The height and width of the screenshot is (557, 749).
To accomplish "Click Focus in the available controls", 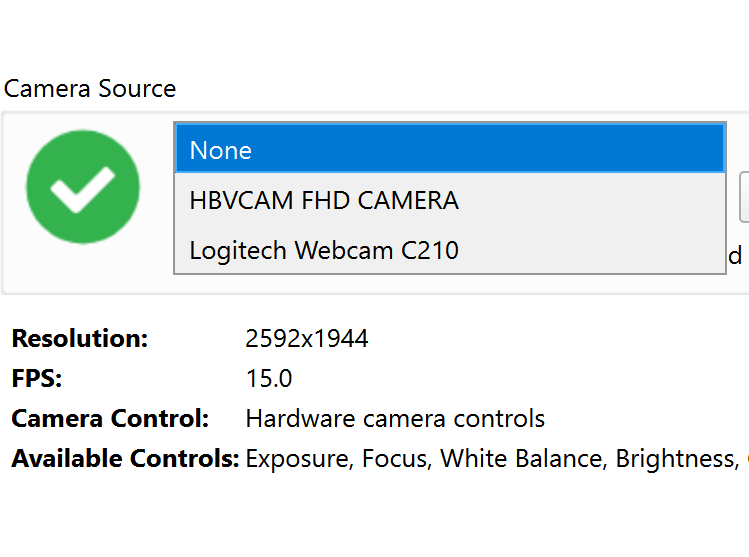I will pyautogui.click(x=394, y=459).
